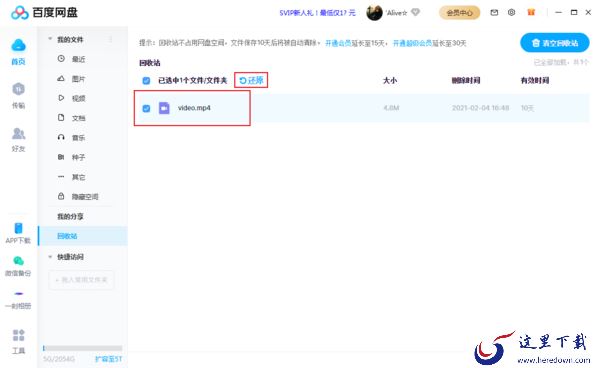
Task: Sort by the 有效时间 column header
Action: click(535, 80)
